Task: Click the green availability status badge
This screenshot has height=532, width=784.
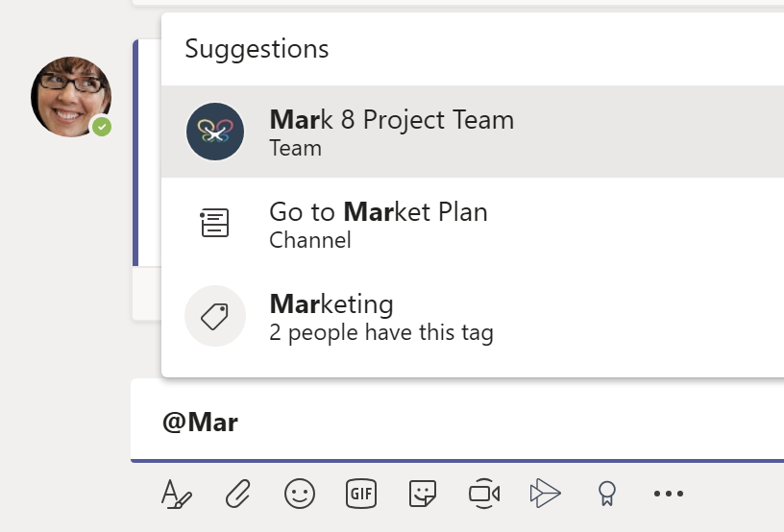Action: [102, 127]
